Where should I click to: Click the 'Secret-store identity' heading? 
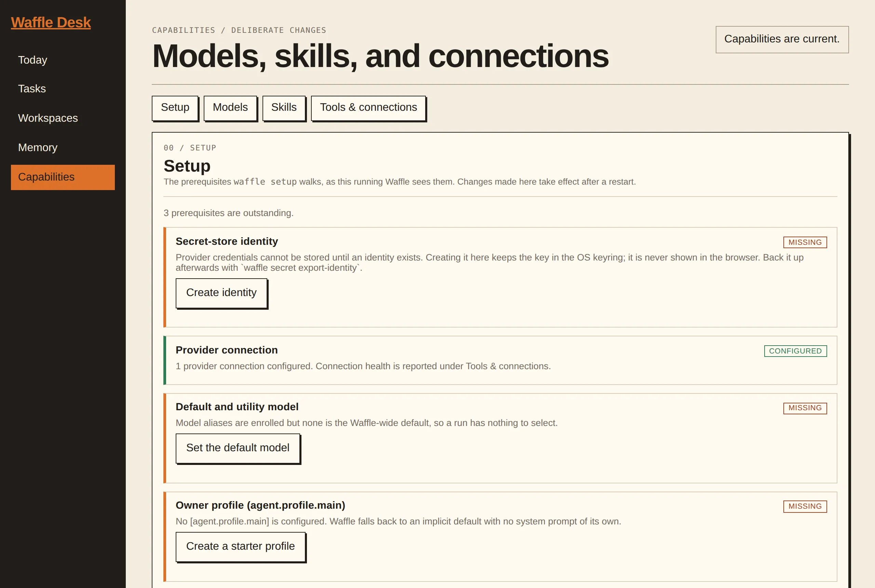point(227,241)
